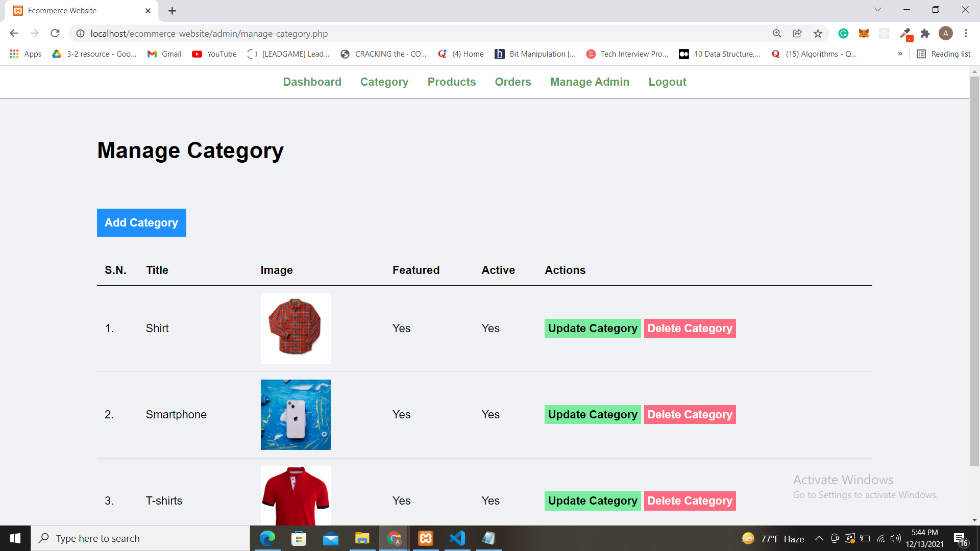Click the Smartphone category image thumbnail
Viewport: 980px width, 551px height.
pos(296,415)
